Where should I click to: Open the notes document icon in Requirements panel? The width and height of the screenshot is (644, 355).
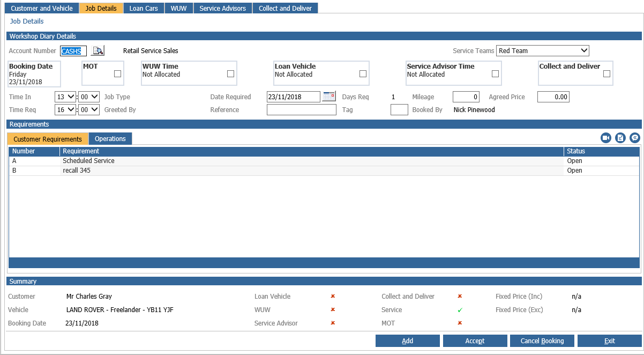tap(620, 137)
